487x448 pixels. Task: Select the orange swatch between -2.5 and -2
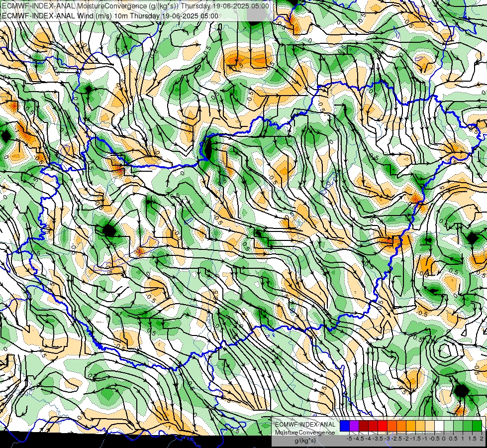[x=401, y=426]
